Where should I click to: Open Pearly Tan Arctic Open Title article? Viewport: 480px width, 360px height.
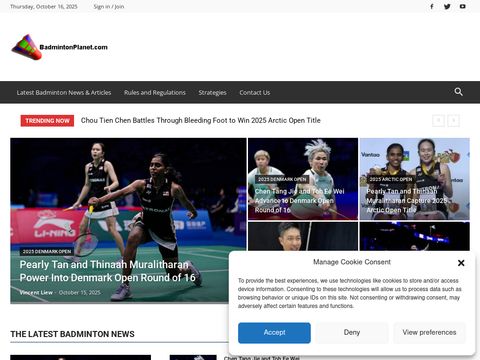tap(407, 201)
